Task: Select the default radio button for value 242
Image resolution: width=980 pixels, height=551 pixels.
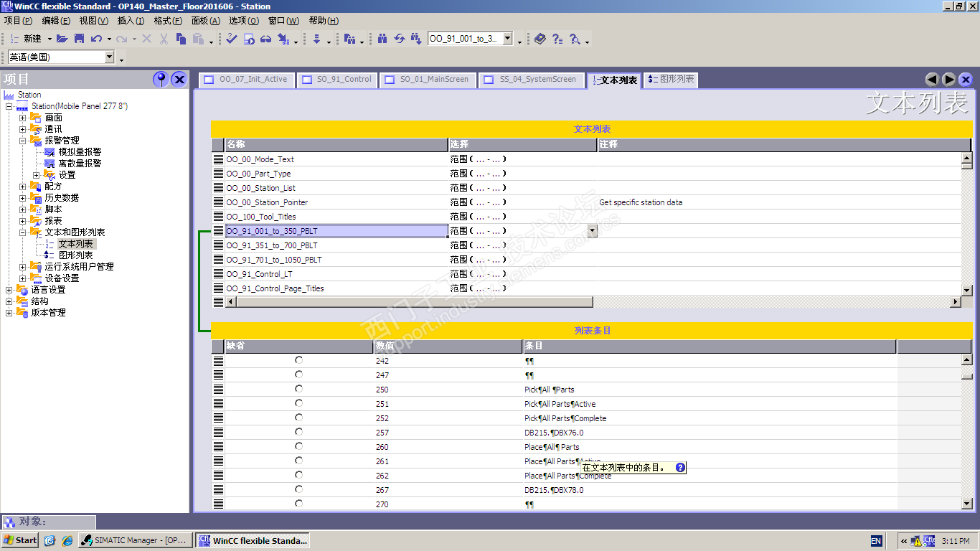Action: click(298, 360)
